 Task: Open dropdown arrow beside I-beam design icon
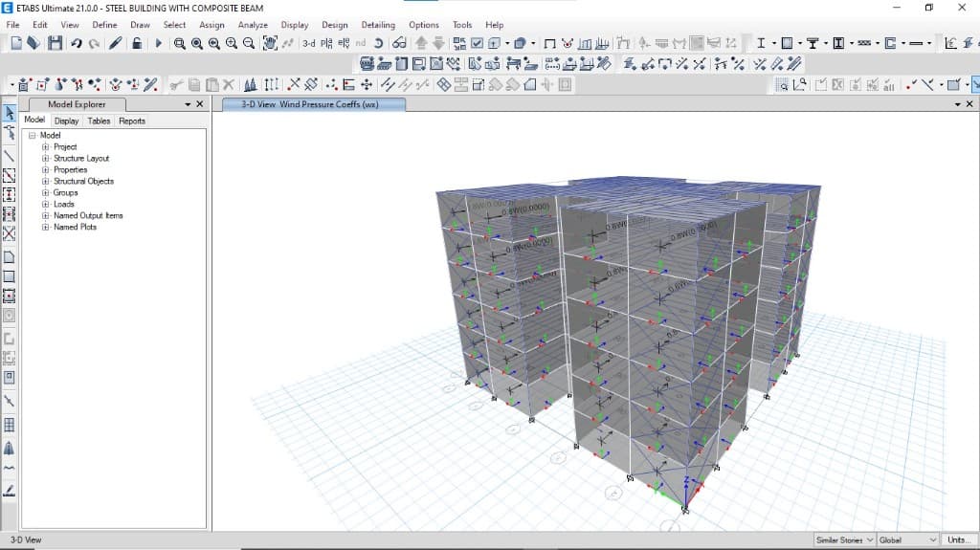tap(773, 43)
